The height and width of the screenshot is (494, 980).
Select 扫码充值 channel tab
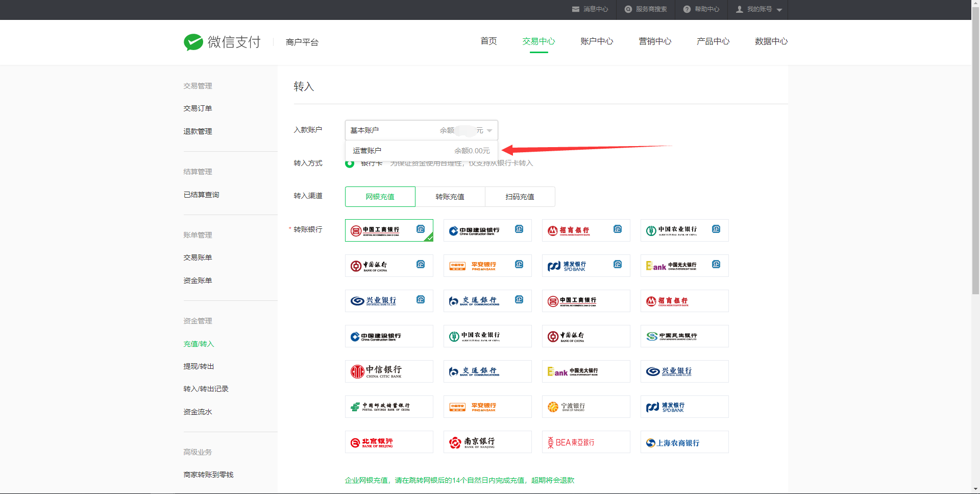(x=520, y=197)
